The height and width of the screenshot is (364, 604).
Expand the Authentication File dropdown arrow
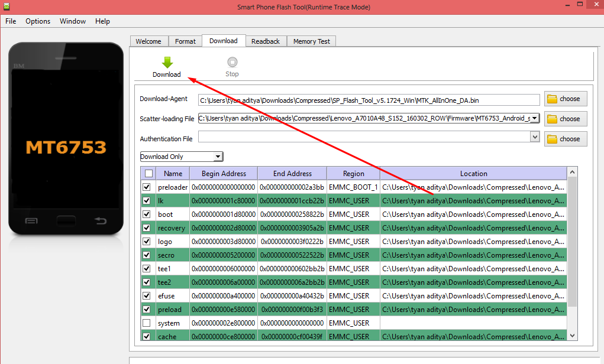pos(535,137)
